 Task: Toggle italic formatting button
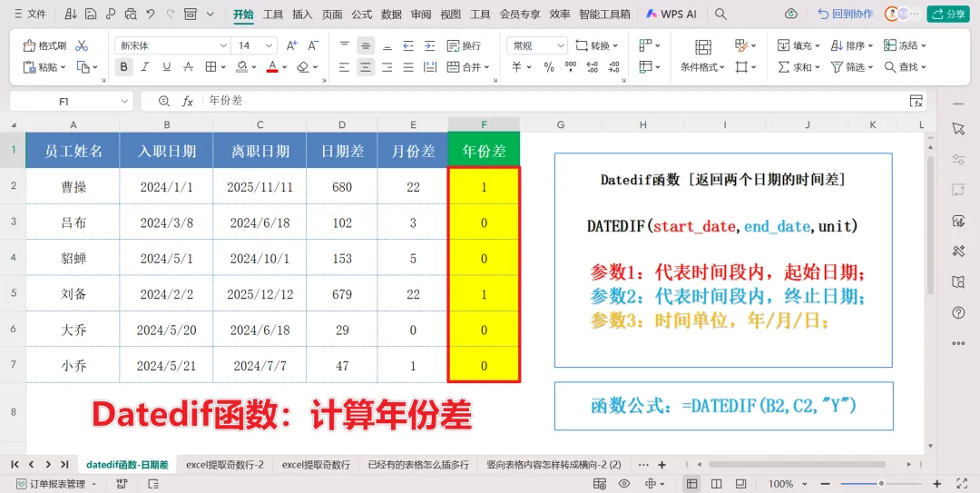145,67
